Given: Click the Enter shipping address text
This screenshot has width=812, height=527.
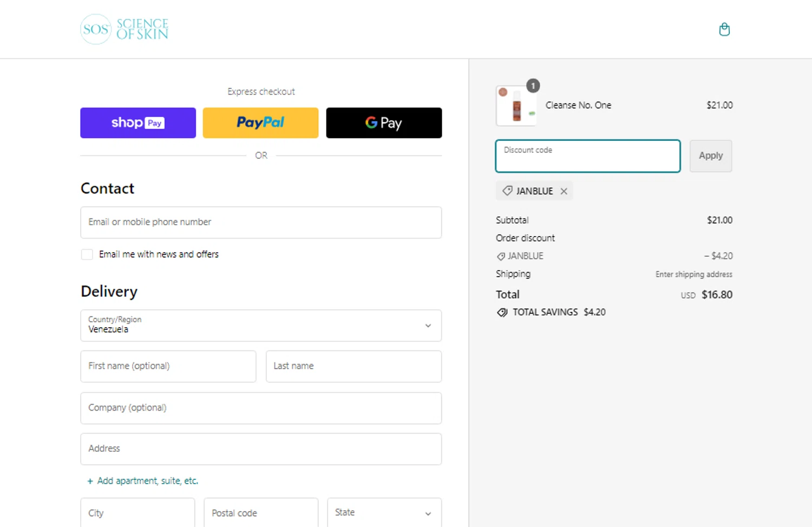Looking at the screenshot, I should [694, 275].
